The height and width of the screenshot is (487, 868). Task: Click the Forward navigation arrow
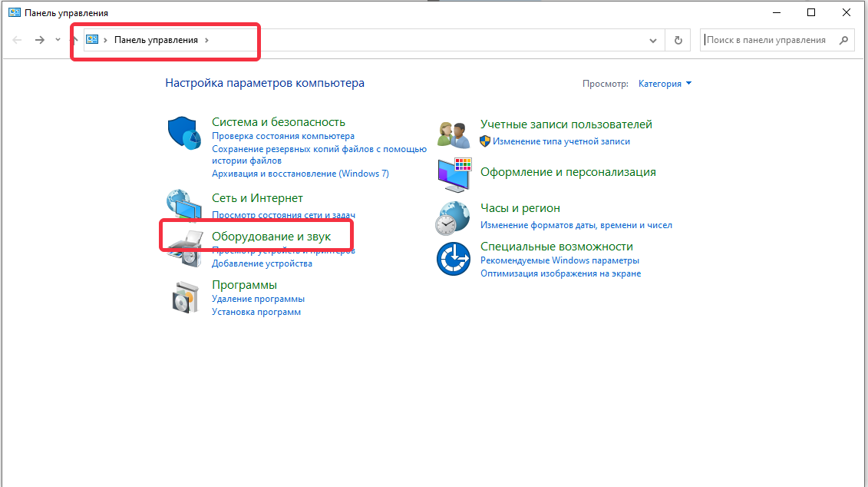(x=39, y=40)
